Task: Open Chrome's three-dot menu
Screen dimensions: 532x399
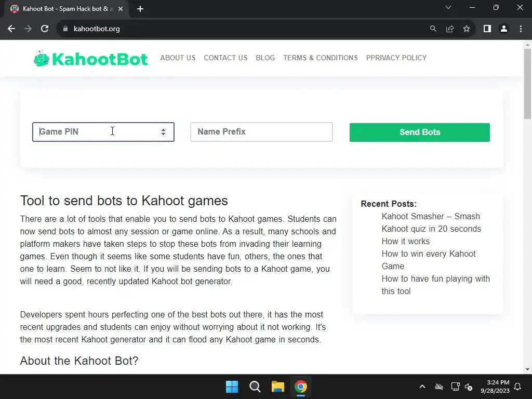Action: tap(521, 29)
